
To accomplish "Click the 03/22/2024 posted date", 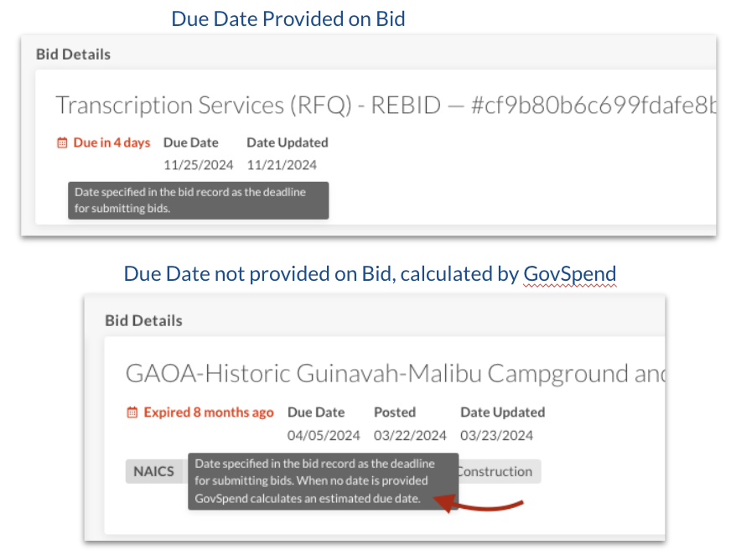I will pos(410,435).
